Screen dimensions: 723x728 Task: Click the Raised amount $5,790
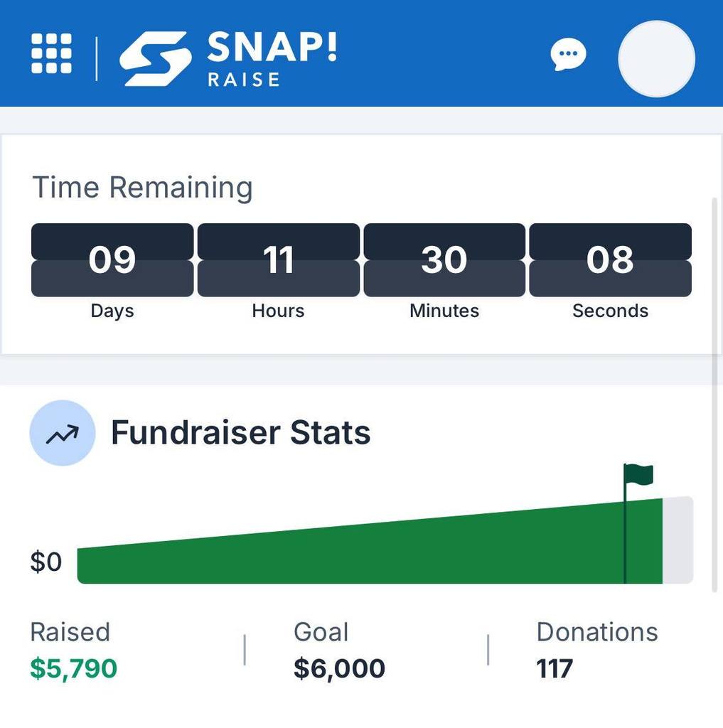[x=73, y=668]
